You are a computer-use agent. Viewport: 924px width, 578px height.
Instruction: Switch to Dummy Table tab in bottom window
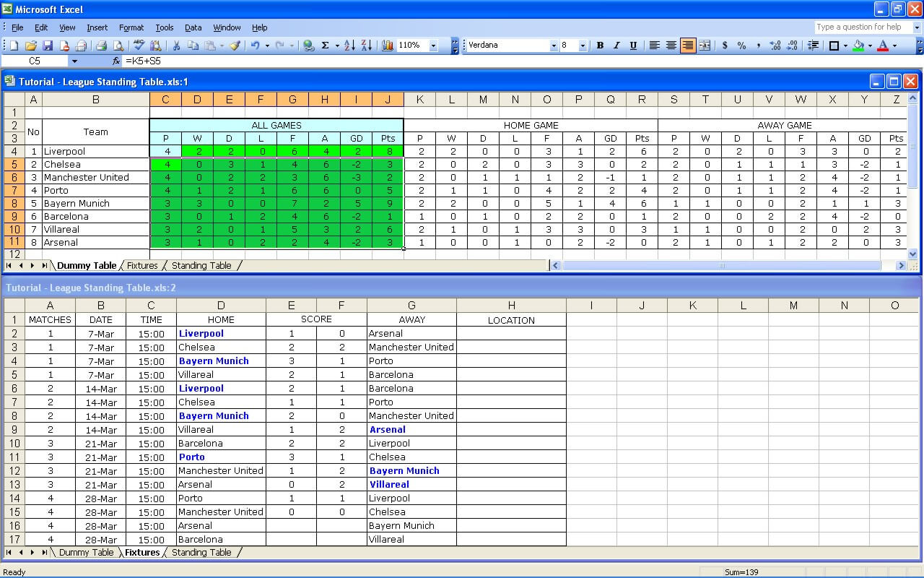(x=86, y=552)
